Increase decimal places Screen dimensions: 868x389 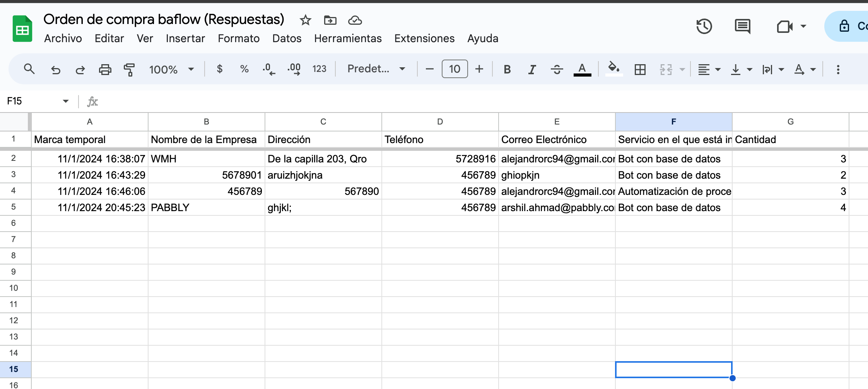294,70
